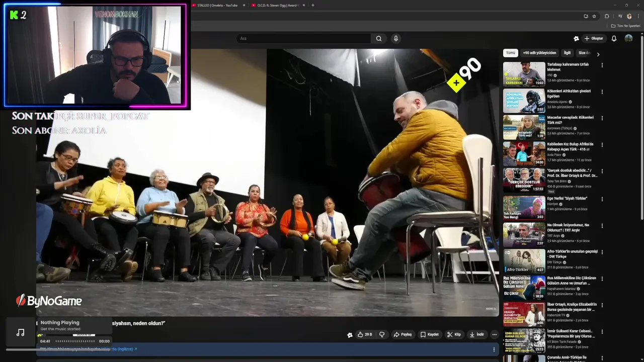Image resolution: width=644 pixels, height=362 pixels.
Task: Open options menu for Macarlar cevapladı video
Action: (x=602, y=118)
